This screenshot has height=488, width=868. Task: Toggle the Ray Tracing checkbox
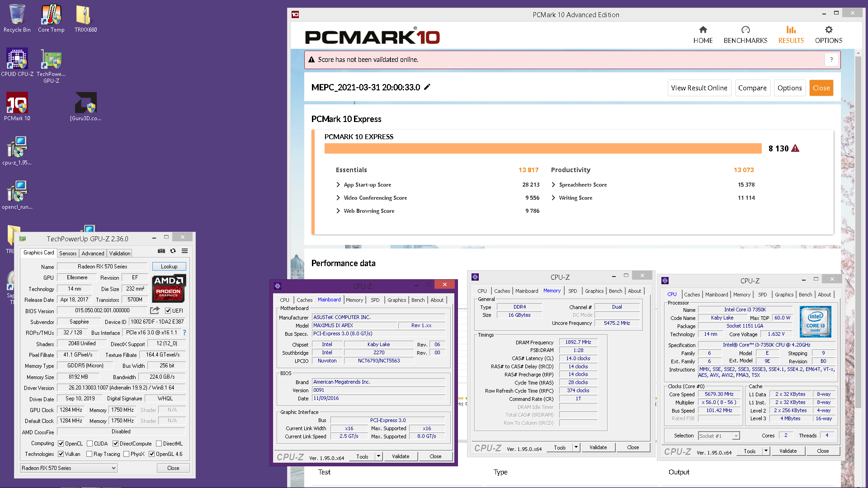(89, 454)
